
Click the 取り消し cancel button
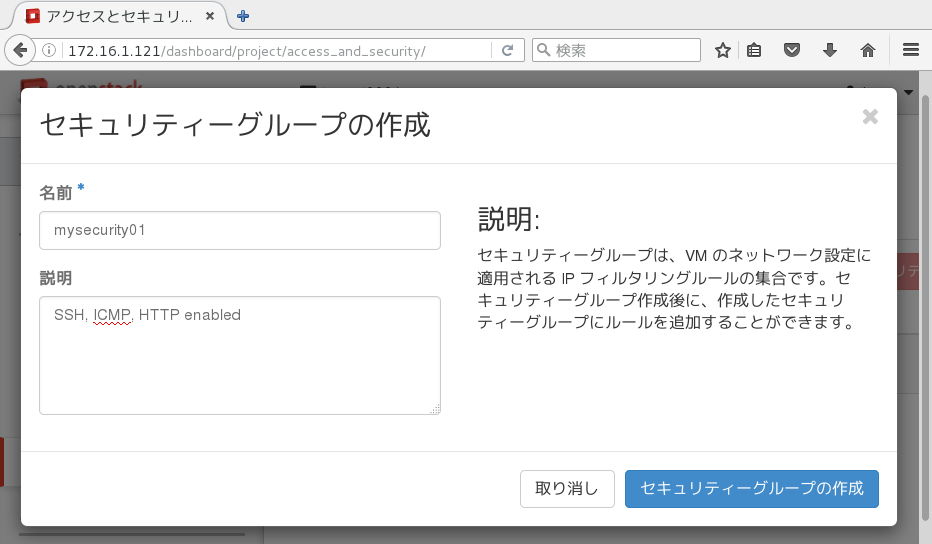coord(567,489)
